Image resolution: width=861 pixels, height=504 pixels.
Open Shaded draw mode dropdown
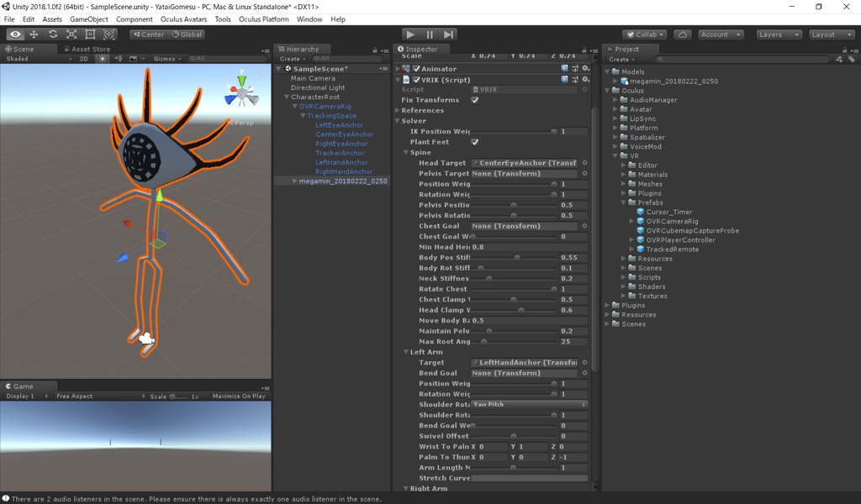pyautogui.click(x=39, y=59)
